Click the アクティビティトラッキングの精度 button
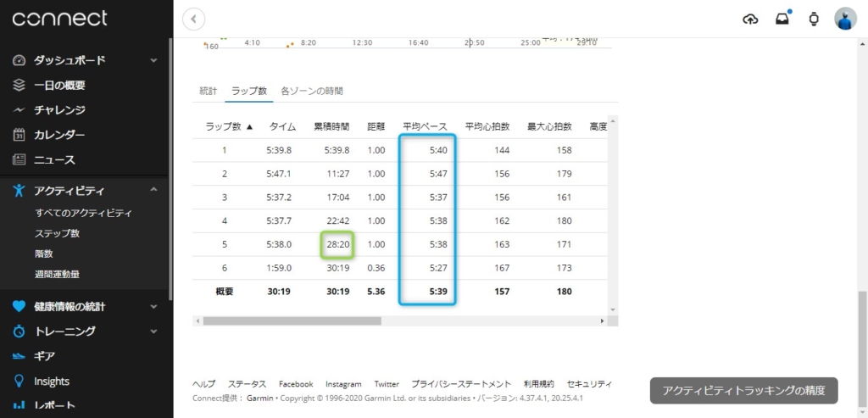868x418 pixels. [x=743, y=390]
